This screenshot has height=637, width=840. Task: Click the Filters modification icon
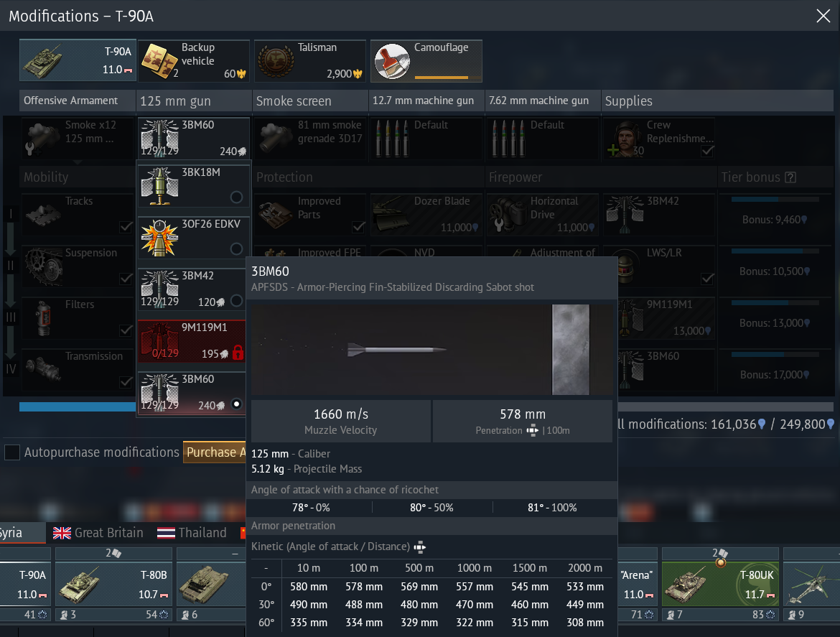click(43, 317)
